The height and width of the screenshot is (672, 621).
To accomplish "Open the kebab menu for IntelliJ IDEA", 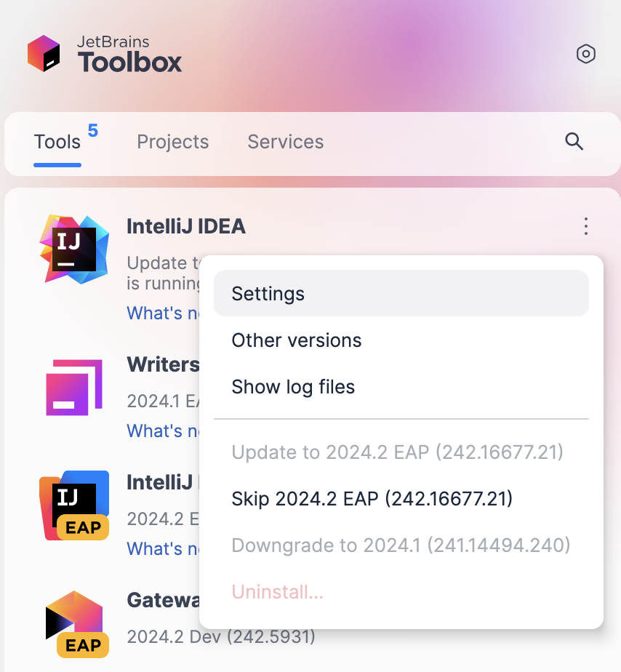I will click(x=586, y=226).
